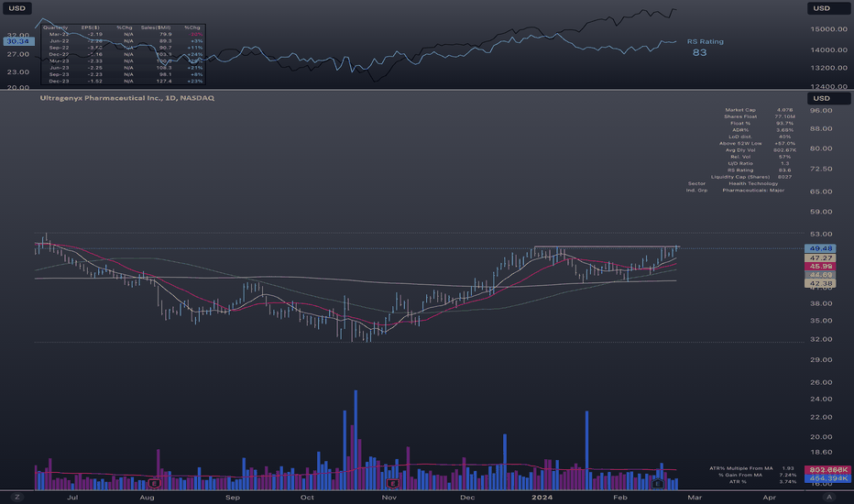Click the U/D Ratio value 1.3
854x504 pixels.
(784, 163)
